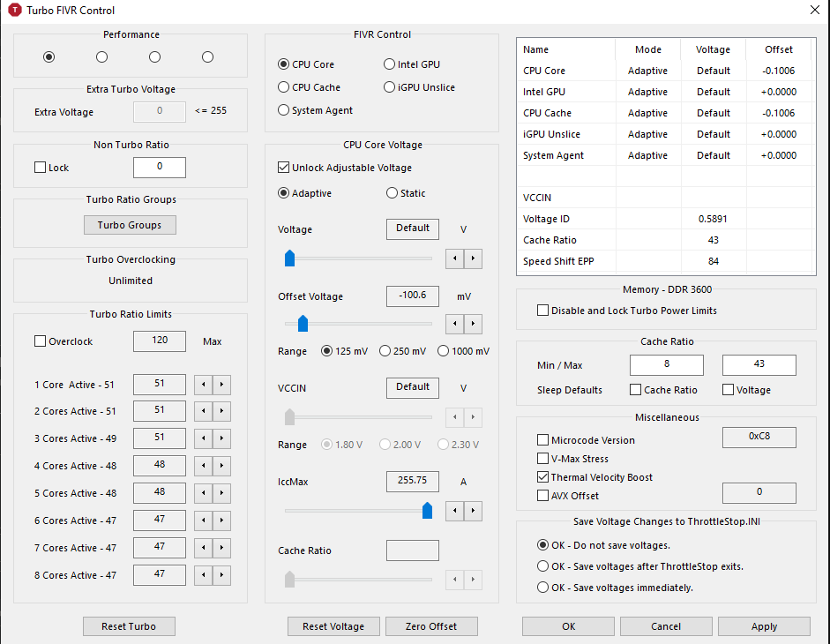The image size is (830, 644).
Task: Decrease the 6 Cores Active ratio arrow
Action: (x=203, y=521)
